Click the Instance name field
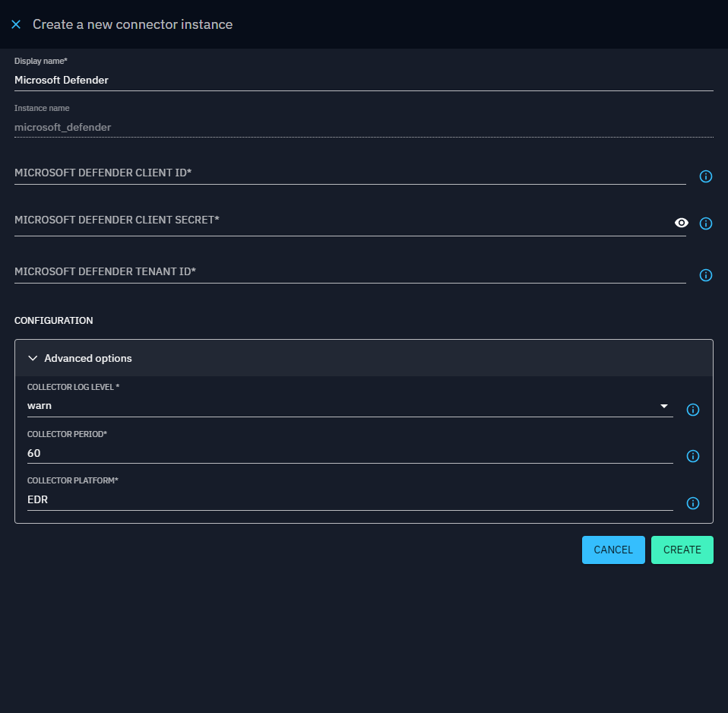The width and height of the screenshot is (728, 713). 363,127
